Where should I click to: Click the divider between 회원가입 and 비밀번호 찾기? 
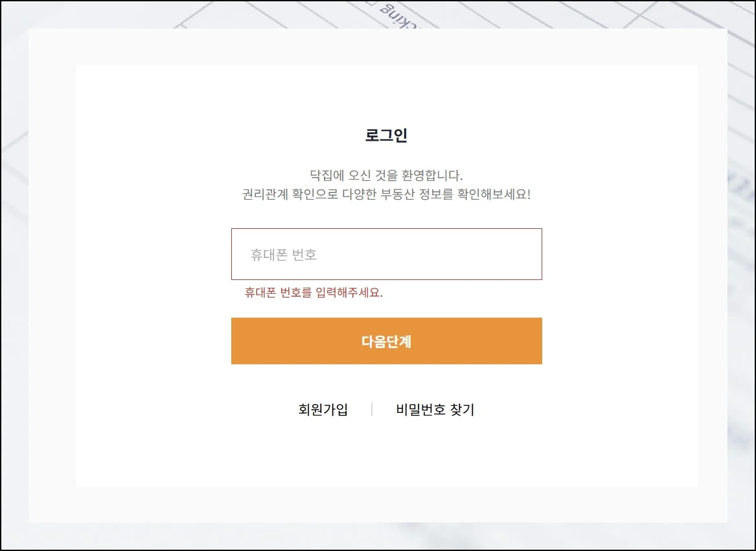(372, 409)
